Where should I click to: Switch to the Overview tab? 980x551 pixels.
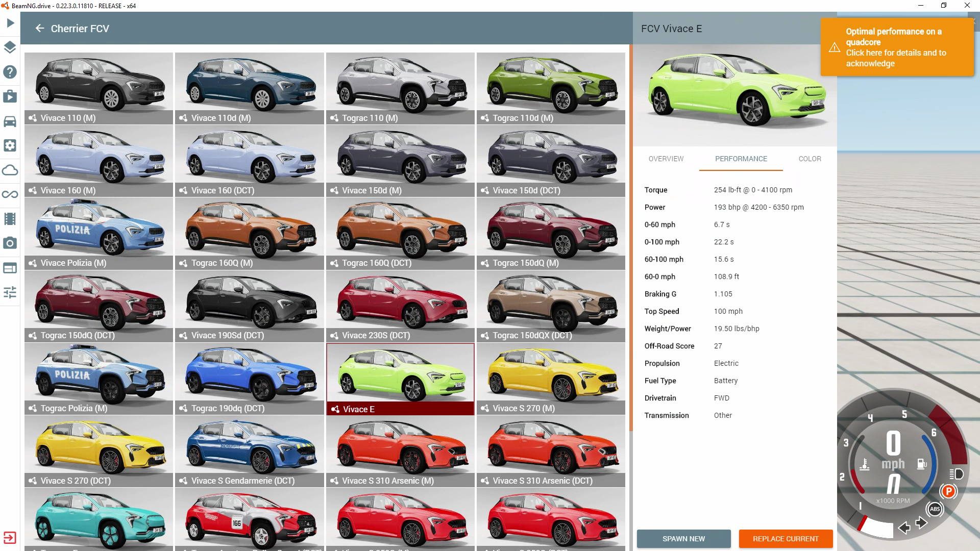coord(666,159)
